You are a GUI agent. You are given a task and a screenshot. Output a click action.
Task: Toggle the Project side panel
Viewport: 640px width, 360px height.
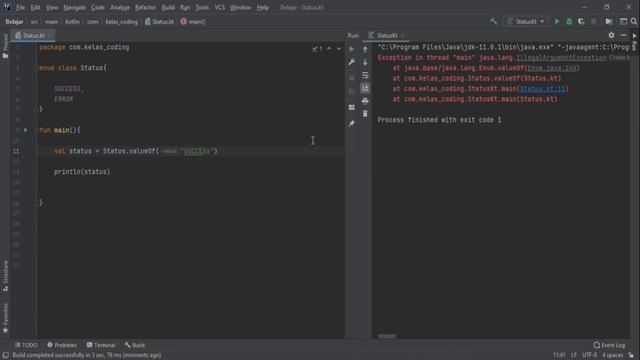[5, 46]
